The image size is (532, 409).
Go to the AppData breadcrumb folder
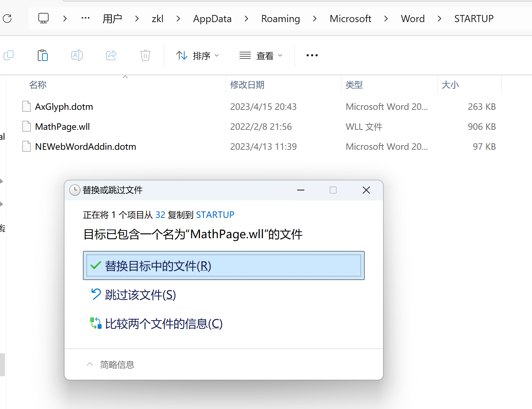212,19
